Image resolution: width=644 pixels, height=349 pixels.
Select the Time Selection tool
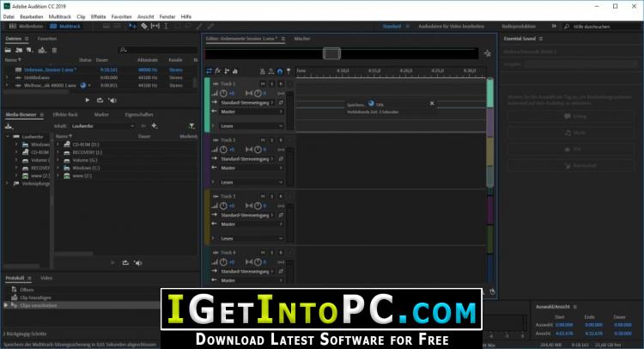tap(166, 26)
